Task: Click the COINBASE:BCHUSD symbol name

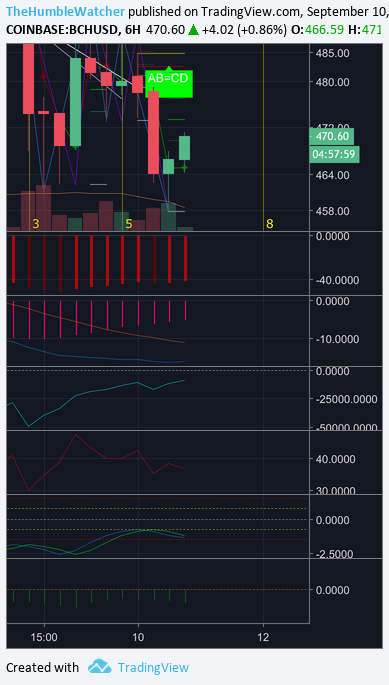Action: [x=62, y=31]
